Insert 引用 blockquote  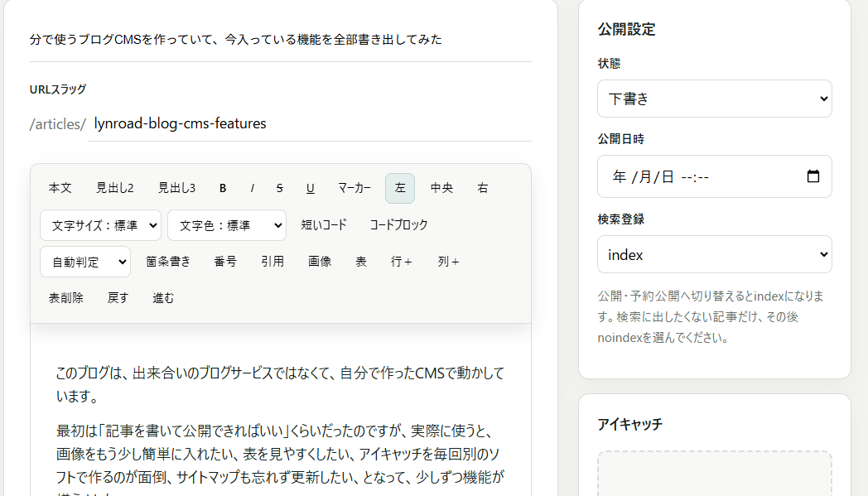pos(272,262)
